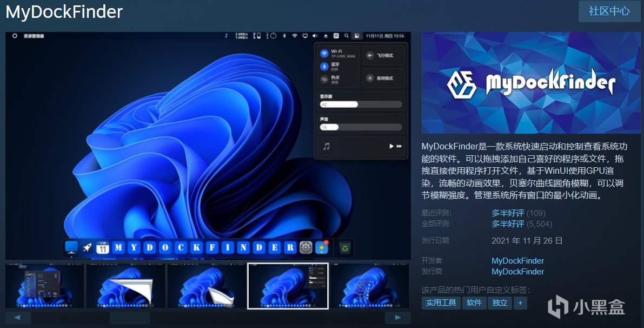Image resolution: width=644 pixels, height=328 pixels.
Task: Select thumbnail showing settings window
Action: pos(44,286)
